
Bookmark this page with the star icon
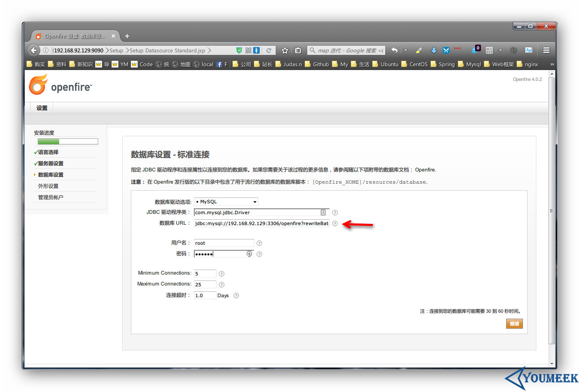click(285, 50)
